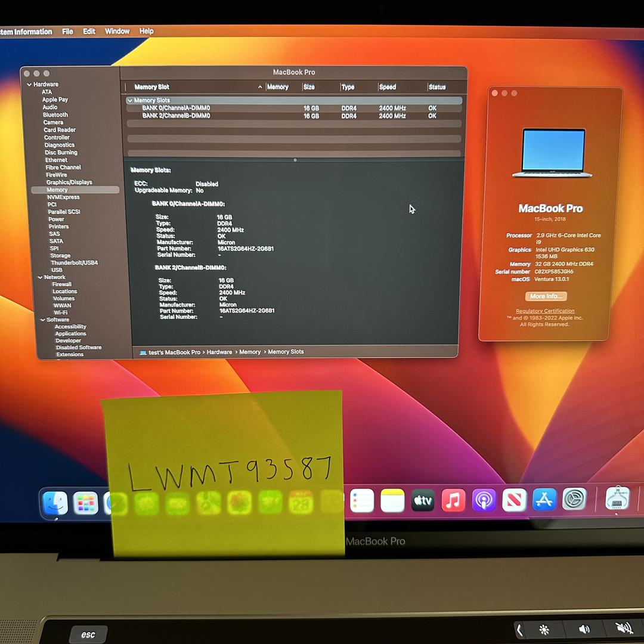Open the File menu
The image size is (644, 644).
tap(67, 31)
